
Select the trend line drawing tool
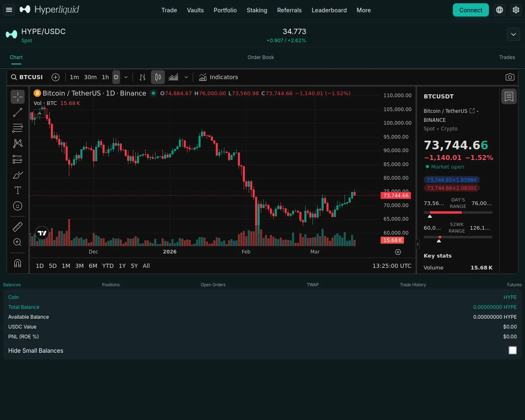(x=18, y=112)
